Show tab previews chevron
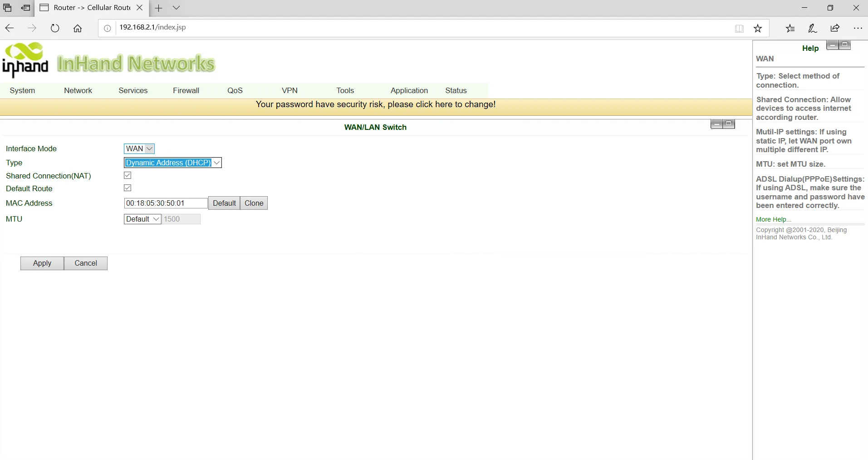Viewport: 868px width, 460px height. [177, 8]
